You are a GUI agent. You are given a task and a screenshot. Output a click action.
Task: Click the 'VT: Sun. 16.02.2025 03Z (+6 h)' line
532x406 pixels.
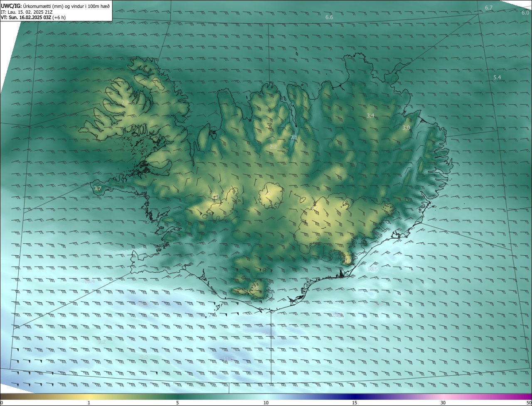(33, 18)
